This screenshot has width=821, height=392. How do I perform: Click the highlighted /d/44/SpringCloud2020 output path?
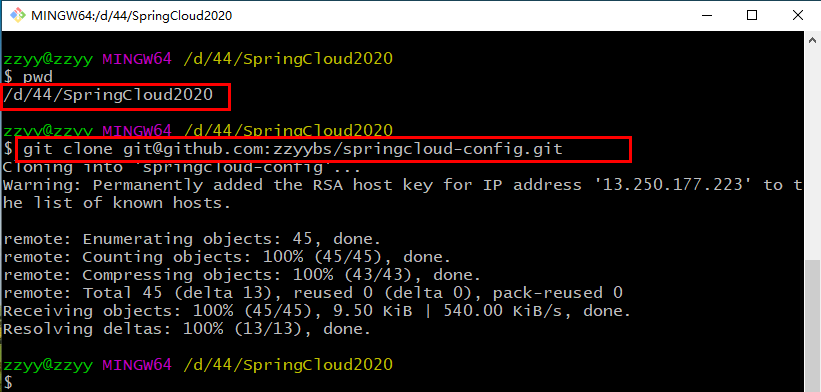(x=108, y=95)
